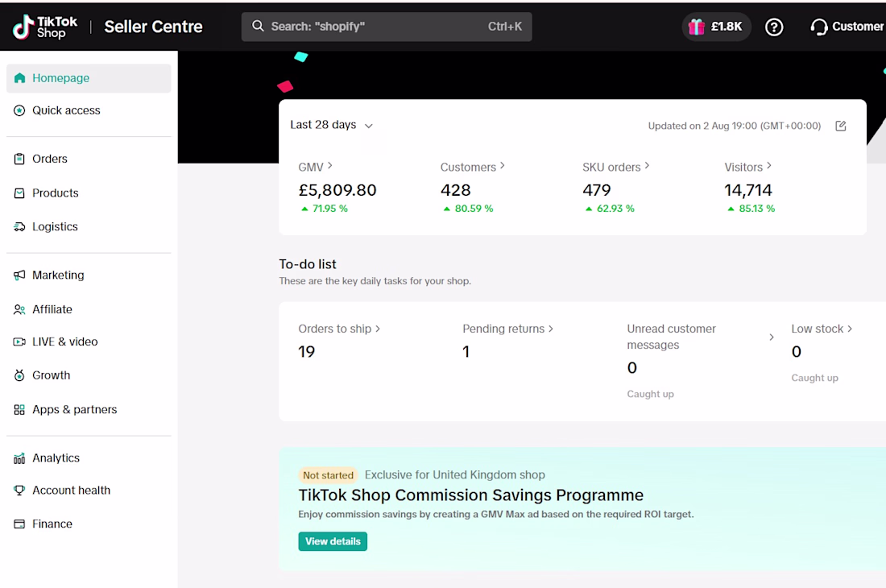The image size is (886, 588).
Task: Open the gift rewards icon
Action: tap(696, 27)
